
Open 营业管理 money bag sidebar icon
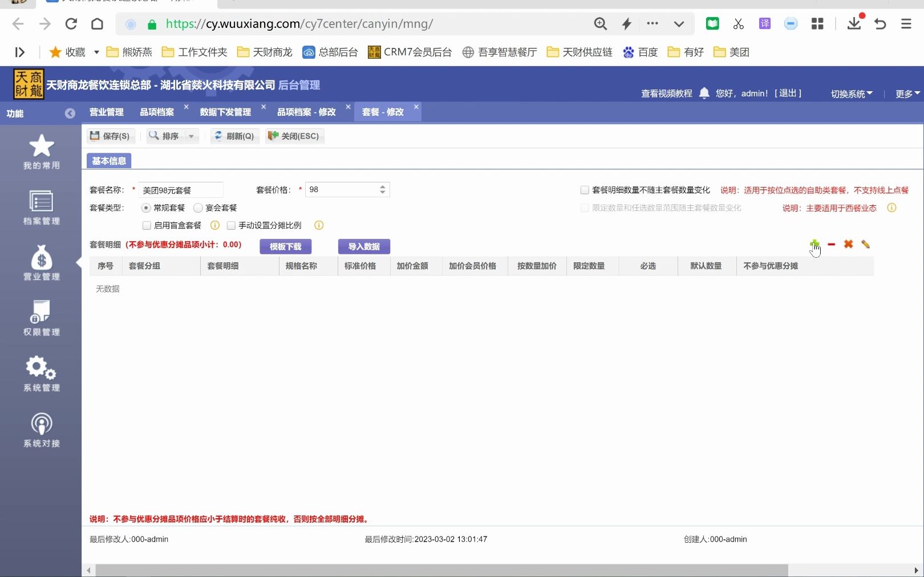(x=42, y=263)
